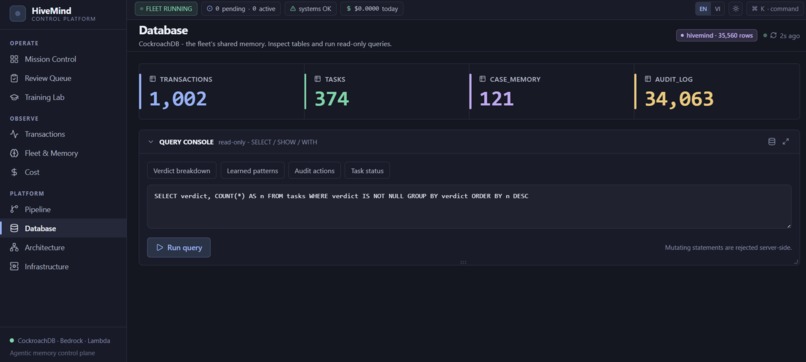
Task: Click the 'CockroachDB - Bedrock - Lambda' footer text
Action: 64,341
